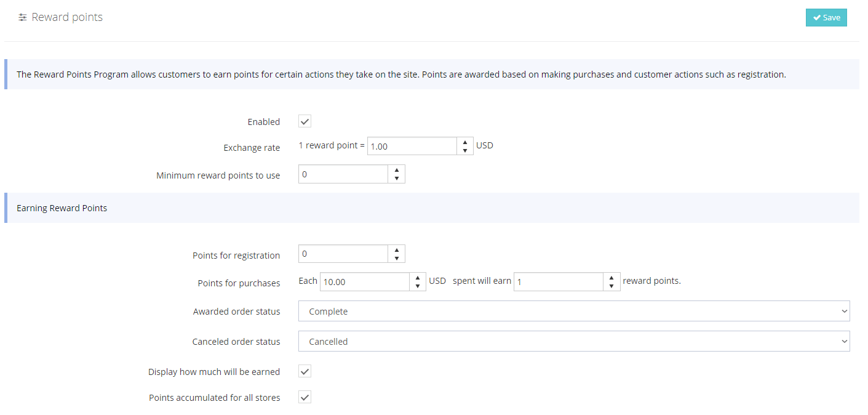The width and height of the screenshot is (868, 415).
Task: Click the Awarded order status label
Action: pos(236,312)
